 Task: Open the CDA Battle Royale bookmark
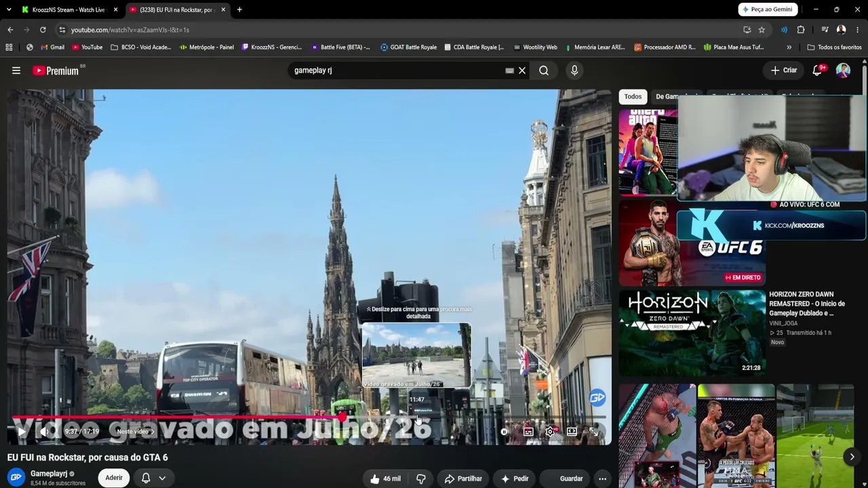tap(474, 47)
